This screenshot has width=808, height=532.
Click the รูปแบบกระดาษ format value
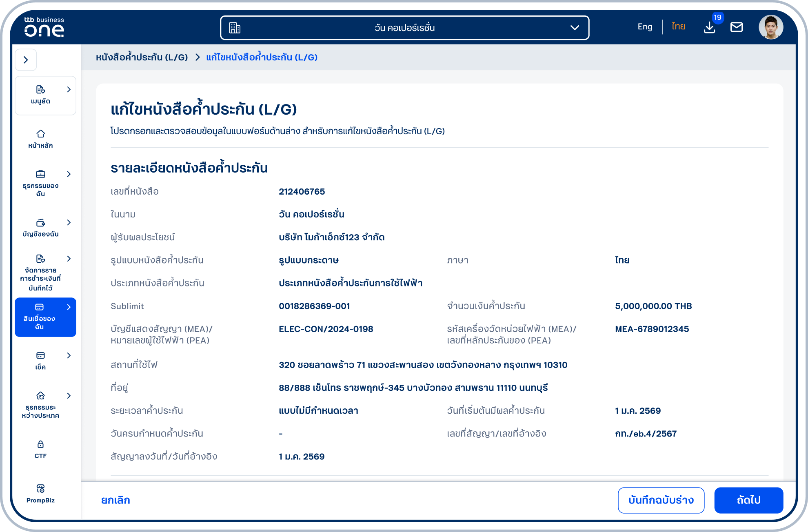(309, 260)
